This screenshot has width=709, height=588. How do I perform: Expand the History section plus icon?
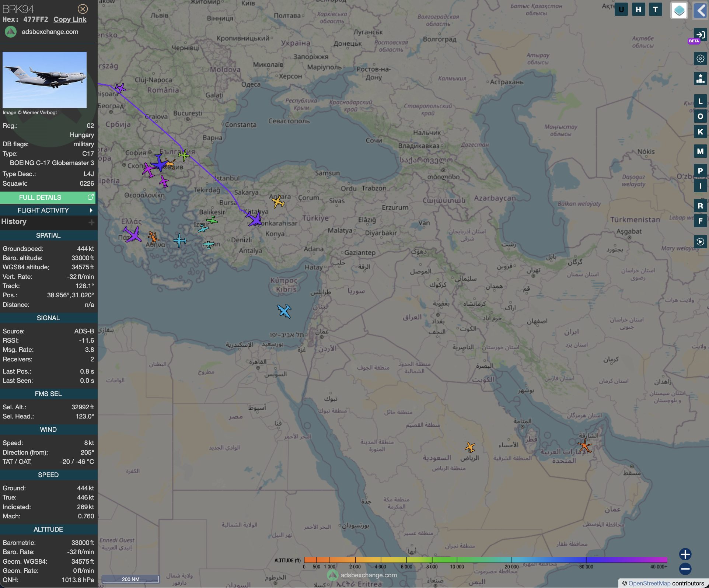click(91, 222)
